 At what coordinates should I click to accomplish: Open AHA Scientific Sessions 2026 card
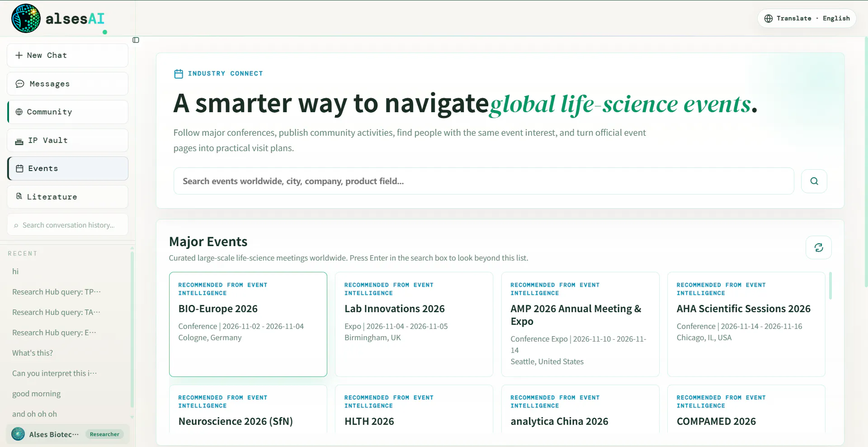(746, 324)
